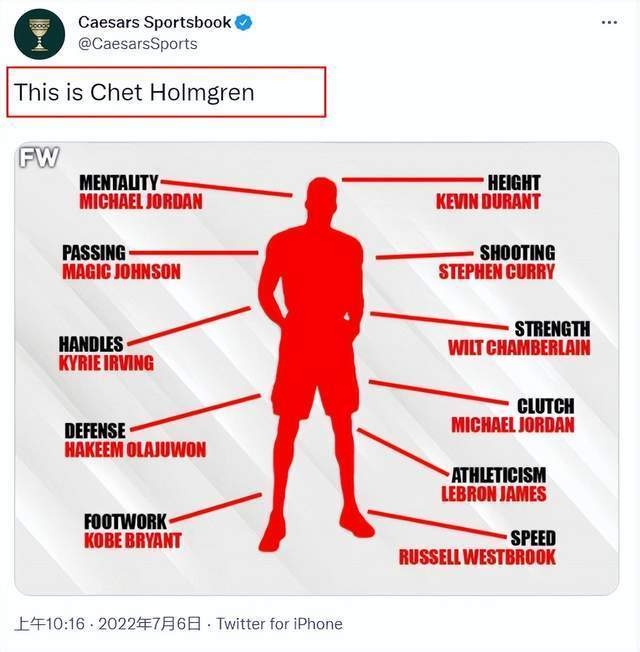Click the Caesars Sportsbook profile avatar
Image resolution: width=640 pixels, height=652 pixels.
(x=39, y=33)
